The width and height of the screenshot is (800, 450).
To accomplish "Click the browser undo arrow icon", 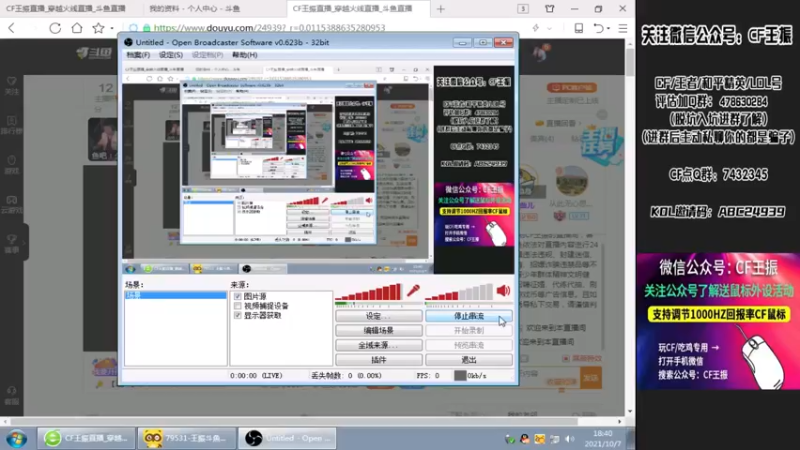I will [598, 28].
